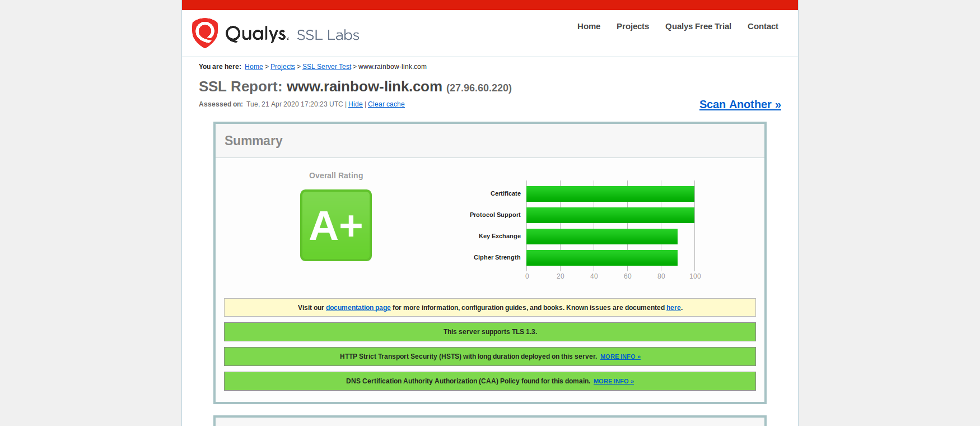Click the 'Certificate' chart label
Viewport: 980px width, 426px height.
click(x=506, y=193)
